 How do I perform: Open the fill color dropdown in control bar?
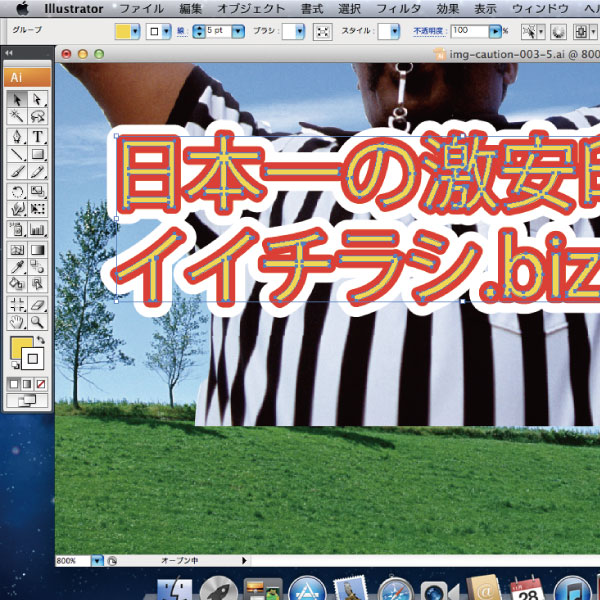click(135, 32)
